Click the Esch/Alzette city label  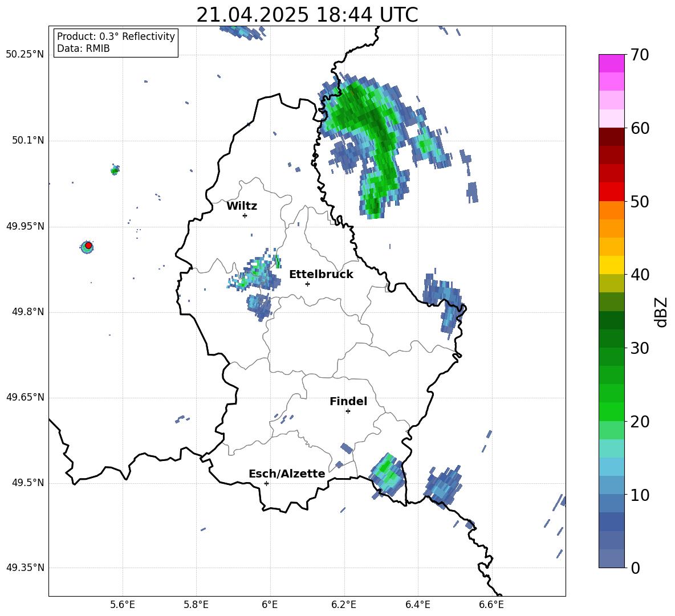tap(287, 474)
